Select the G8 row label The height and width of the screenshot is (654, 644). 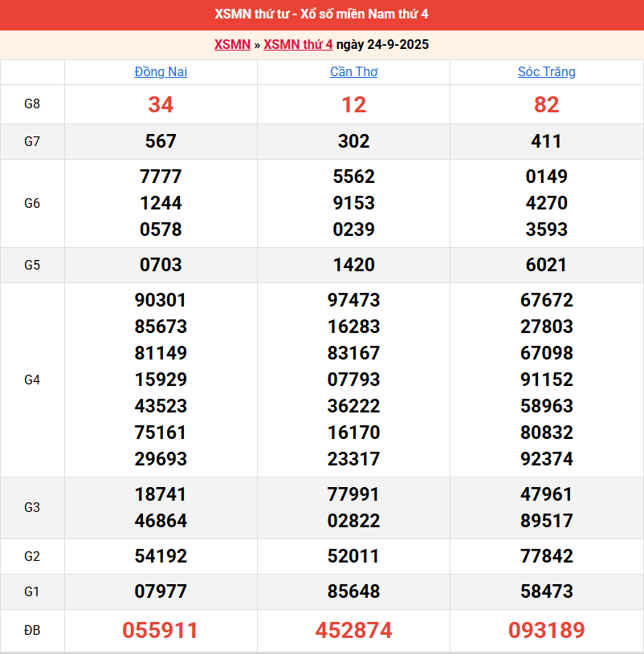(x=32, y=104)
